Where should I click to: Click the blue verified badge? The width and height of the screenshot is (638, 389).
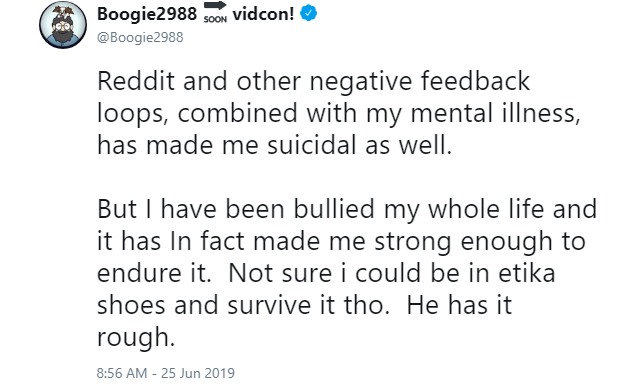[x=308, y=13]
